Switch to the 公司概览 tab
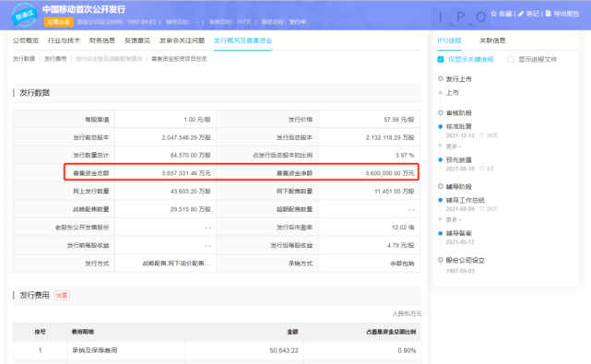591x364 pixels. click(26, 41)
